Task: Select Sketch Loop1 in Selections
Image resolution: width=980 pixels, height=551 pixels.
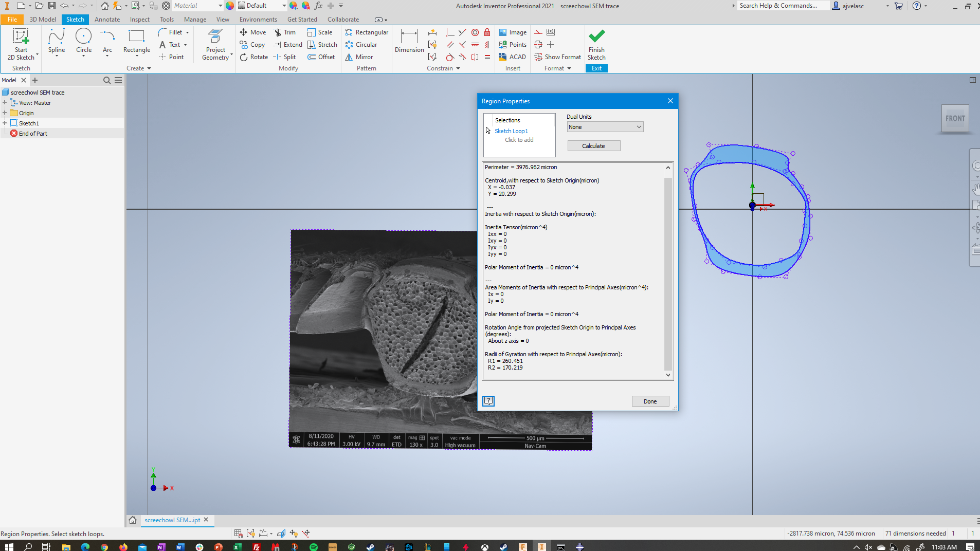Action: (511, 131)
